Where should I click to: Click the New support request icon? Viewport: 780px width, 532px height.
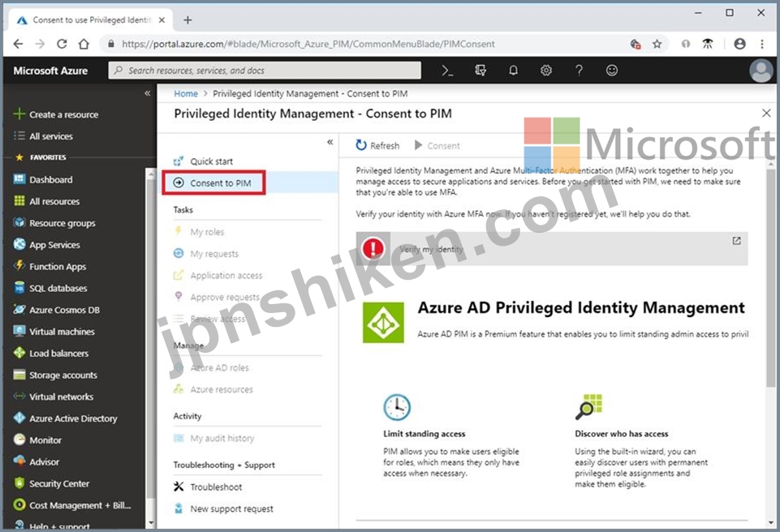[x=179, y=508]
